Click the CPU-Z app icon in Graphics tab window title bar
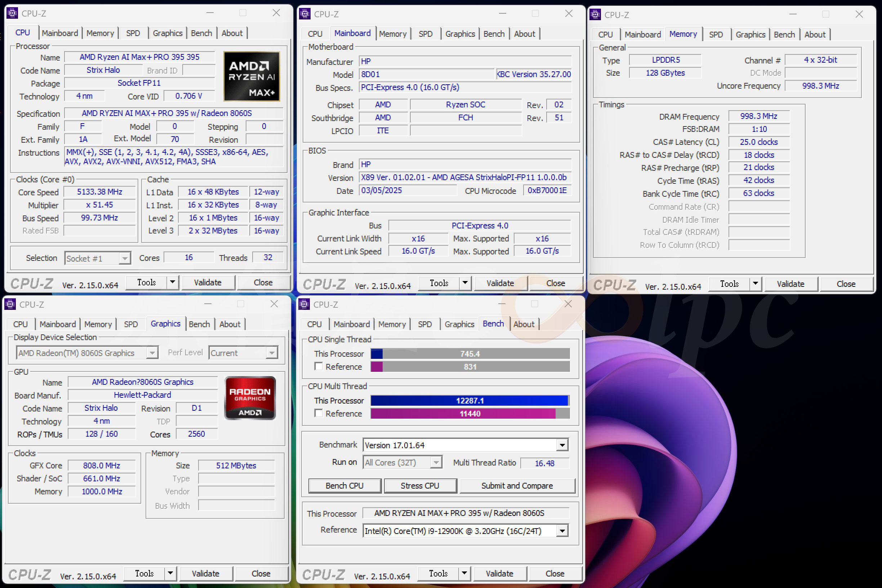This screenshot has width=882, height=588. 10,304
